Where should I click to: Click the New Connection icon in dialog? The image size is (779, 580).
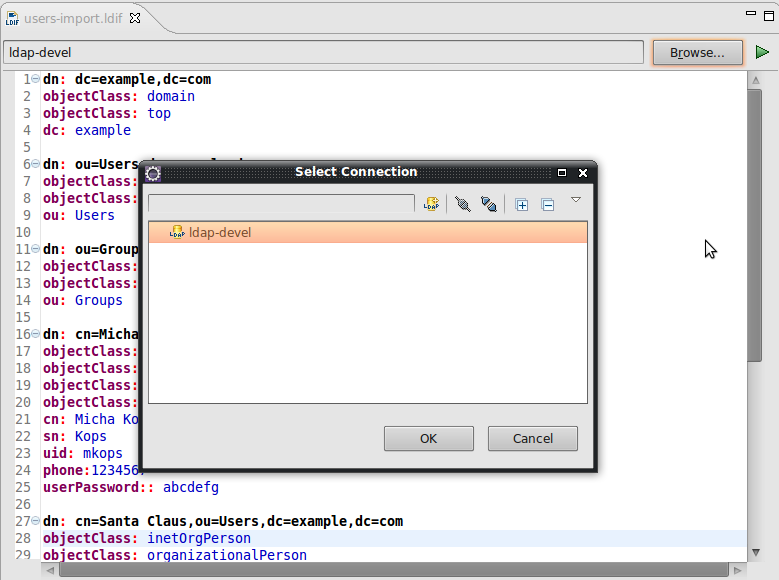click(431, 204)
